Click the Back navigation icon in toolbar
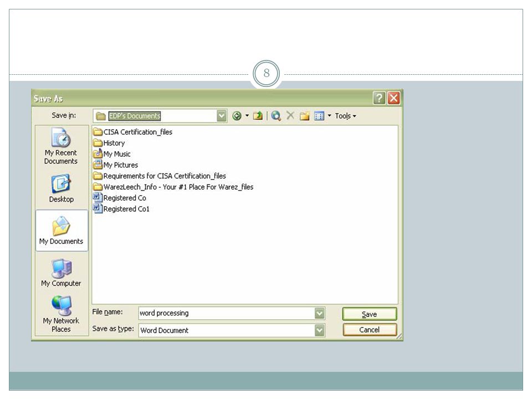This screenshot has height=399, width=532. point(237,116)
